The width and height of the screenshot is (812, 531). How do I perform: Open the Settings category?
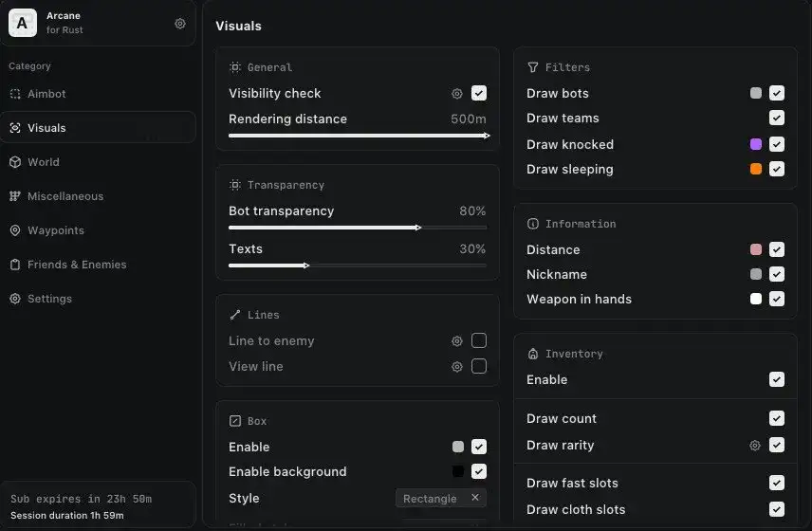point(49,299)
